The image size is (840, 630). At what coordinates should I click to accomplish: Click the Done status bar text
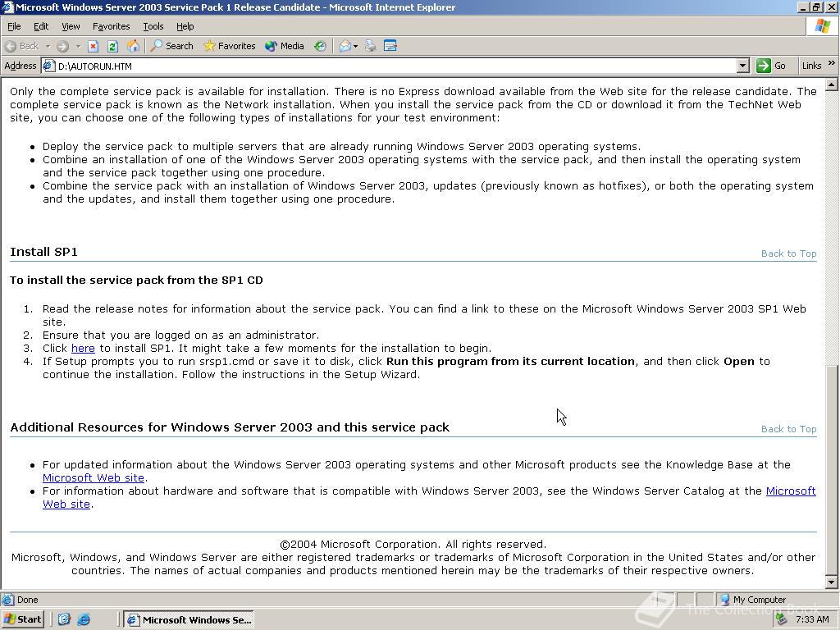click(27, 600)
